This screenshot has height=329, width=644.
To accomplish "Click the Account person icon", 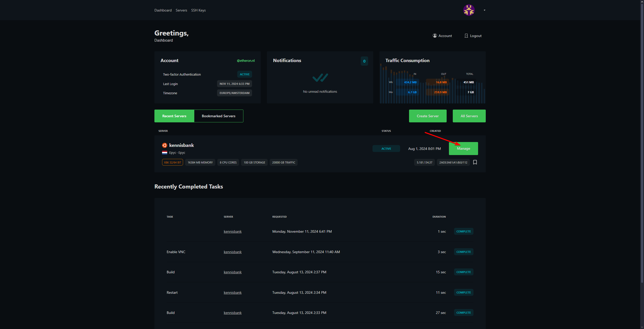I will pos(435,36).
